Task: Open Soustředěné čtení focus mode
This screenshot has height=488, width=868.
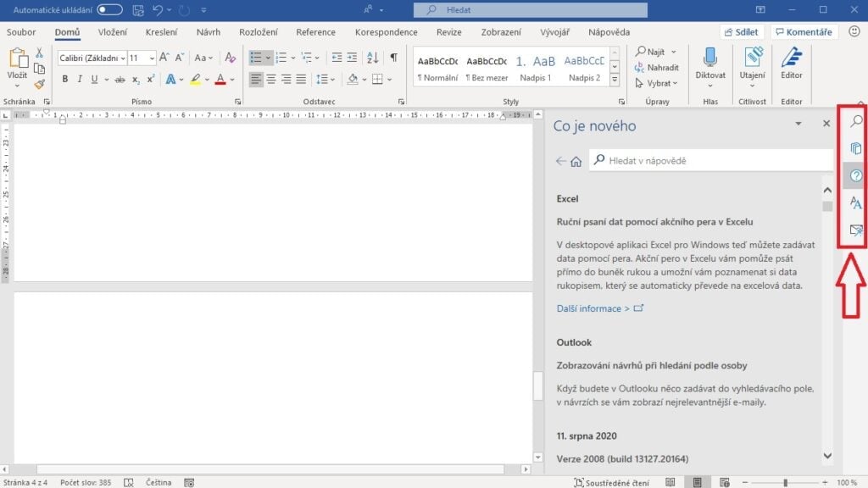Action: (x=611, y=482)
